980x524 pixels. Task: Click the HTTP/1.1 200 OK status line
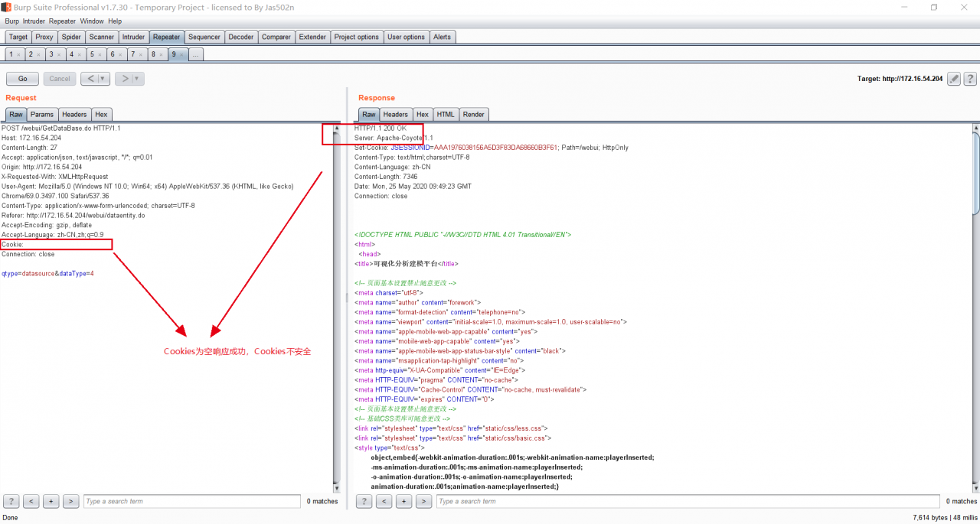click(x=381, y=128)
